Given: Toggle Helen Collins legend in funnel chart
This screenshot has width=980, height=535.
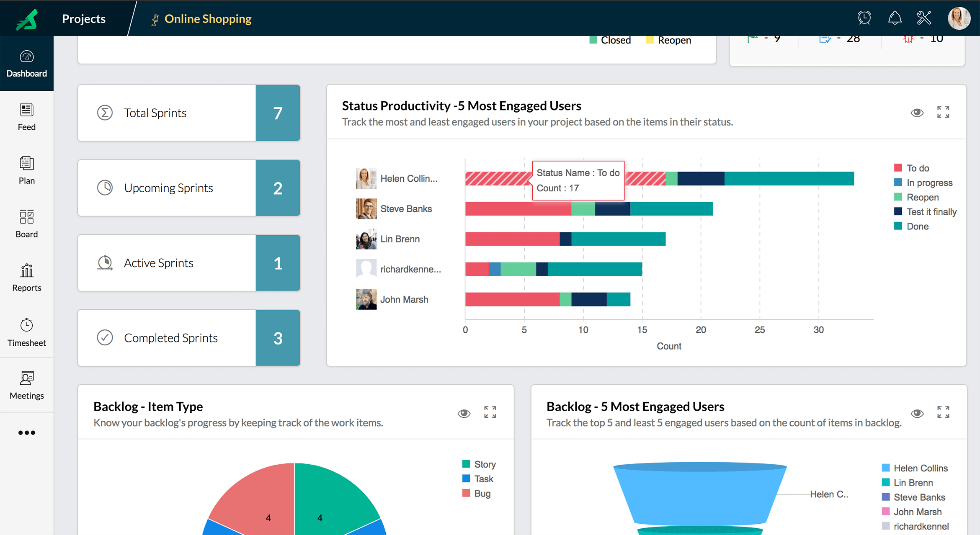Looking at the screenshot, I should pyautogui.click(x=915, y=468).
